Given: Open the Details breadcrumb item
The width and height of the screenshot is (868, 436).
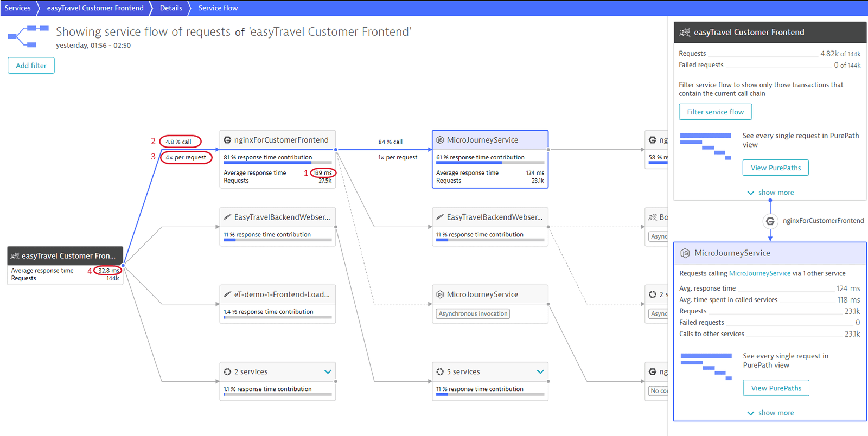Looking at the screenshot, I should [x=171, y=8].
